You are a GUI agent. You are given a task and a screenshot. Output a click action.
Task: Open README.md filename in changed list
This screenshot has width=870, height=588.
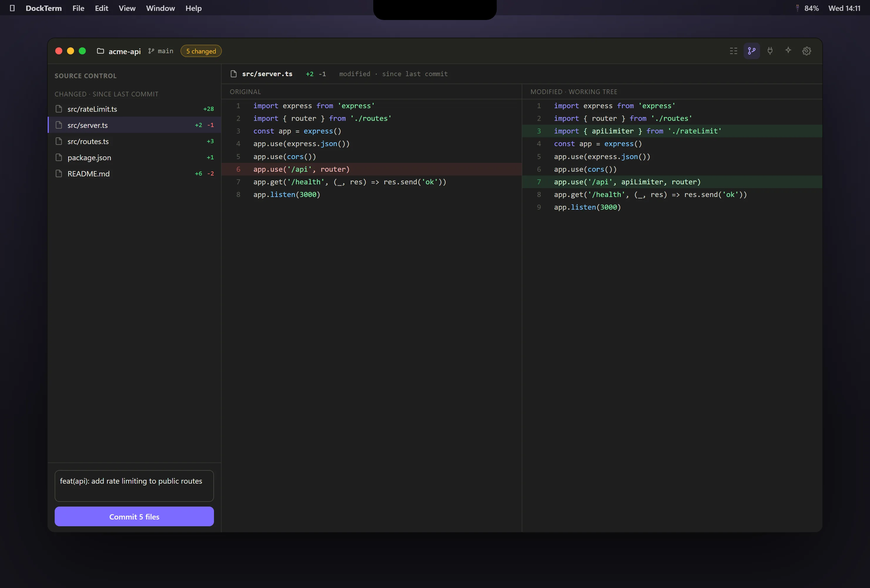pos(88,174)
